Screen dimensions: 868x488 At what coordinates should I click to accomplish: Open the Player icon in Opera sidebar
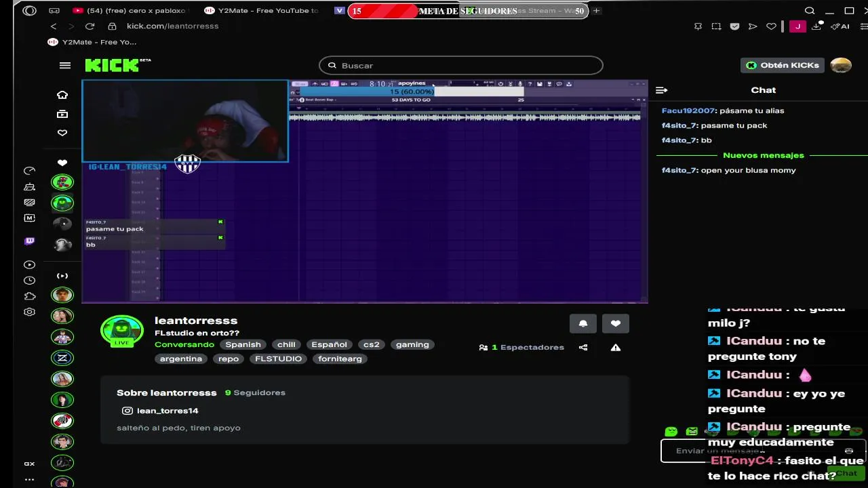tap(29, 265)
